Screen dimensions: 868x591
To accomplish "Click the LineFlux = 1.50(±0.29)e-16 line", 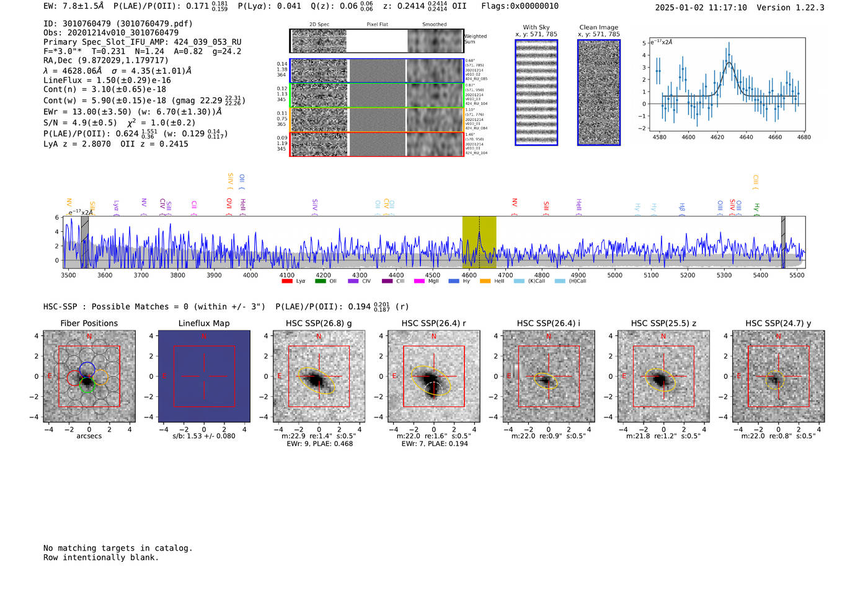I will pos(107,80).
